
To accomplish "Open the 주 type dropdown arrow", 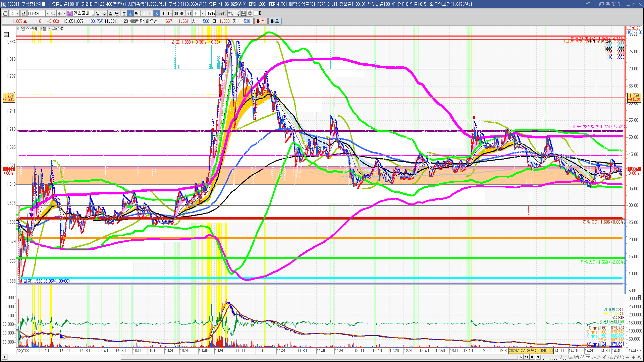I will 17,13.
